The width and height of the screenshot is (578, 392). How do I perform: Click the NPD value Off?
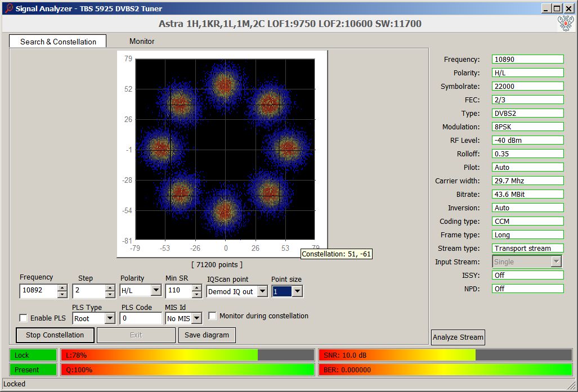pyautogui.click(x=527, y=289)
